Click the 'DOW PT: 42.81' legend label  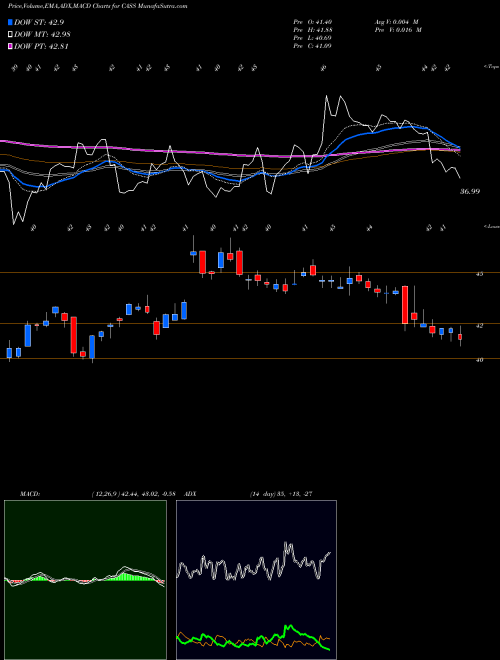[41, 46]
